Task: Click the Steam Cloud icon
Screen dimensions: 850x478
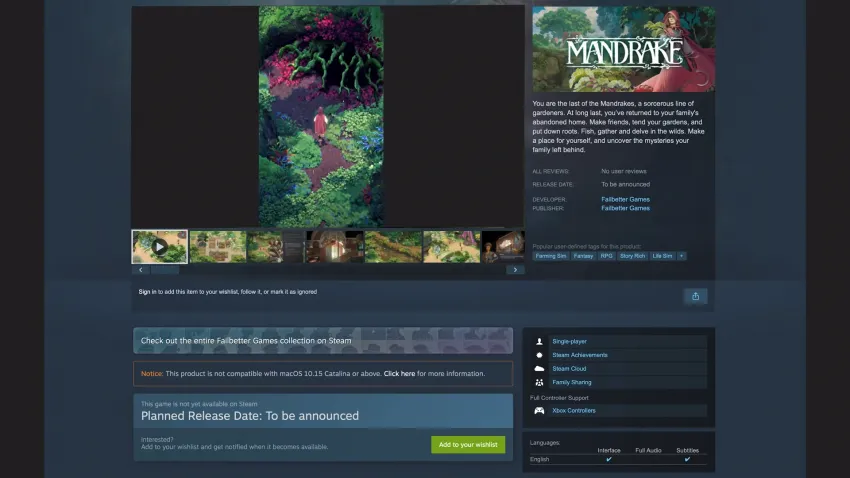Action: pos(539,369)
